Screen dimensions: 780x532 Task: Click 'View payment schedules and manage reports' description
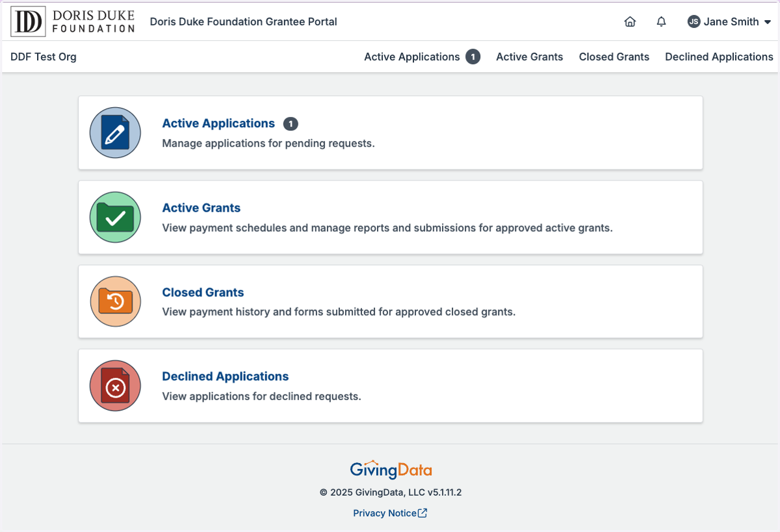[x=387, y=228]
